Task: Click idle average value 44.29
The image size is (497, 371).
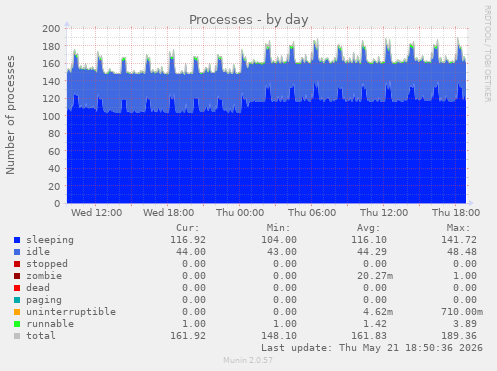Action: 372,252
